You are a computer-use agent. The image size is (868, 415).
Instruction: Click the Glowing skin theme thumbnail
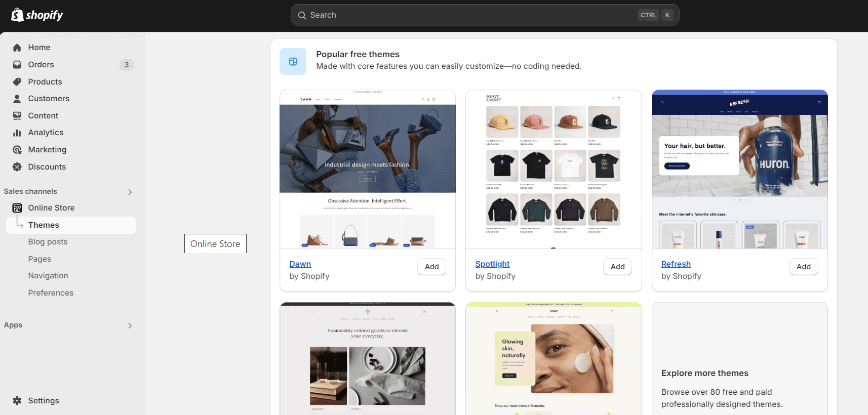[554, 359]
